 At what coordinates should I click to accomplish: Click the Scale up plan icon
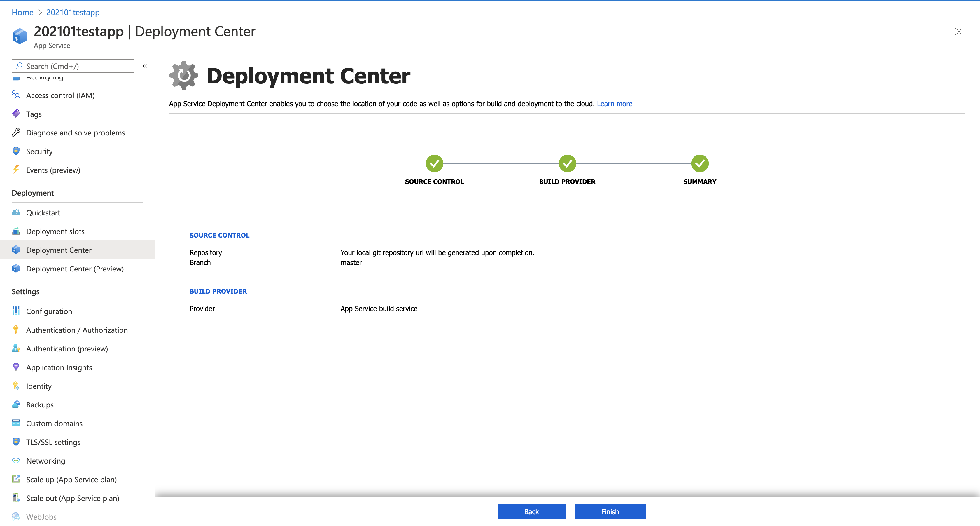tap(15, 479)
